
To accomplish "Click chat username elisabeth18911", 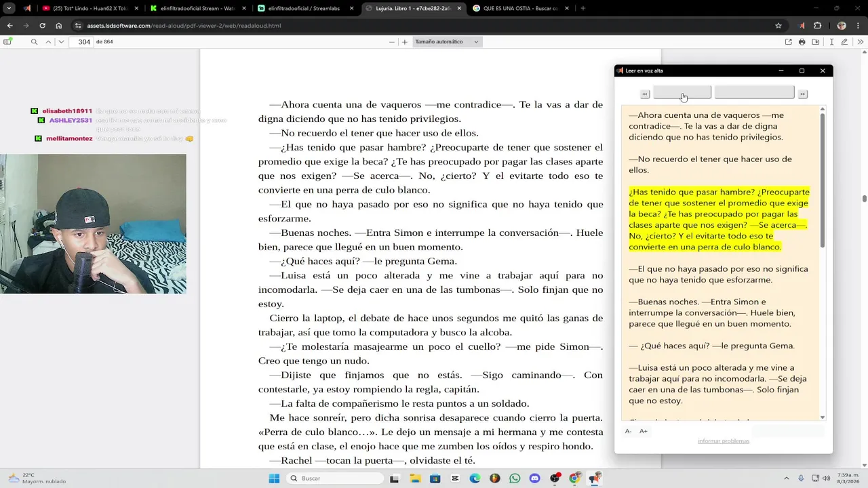I will tap(67, 111).
